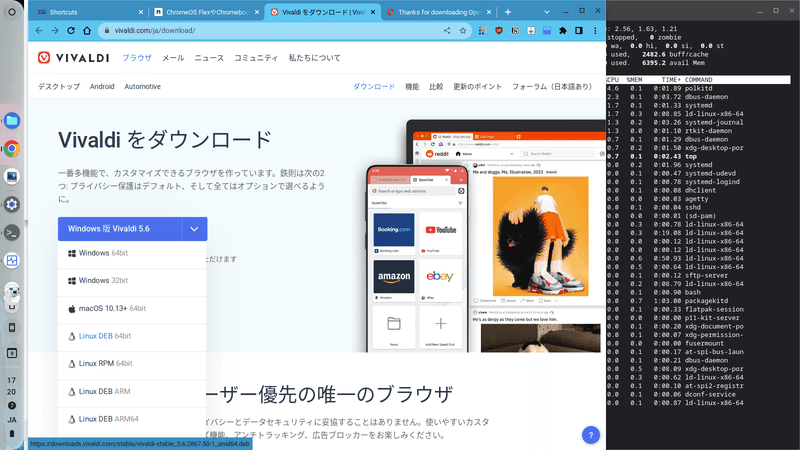Open ニュース in Vivaldi navigation
The image size is (800, 450).
(x=209, y=58)
